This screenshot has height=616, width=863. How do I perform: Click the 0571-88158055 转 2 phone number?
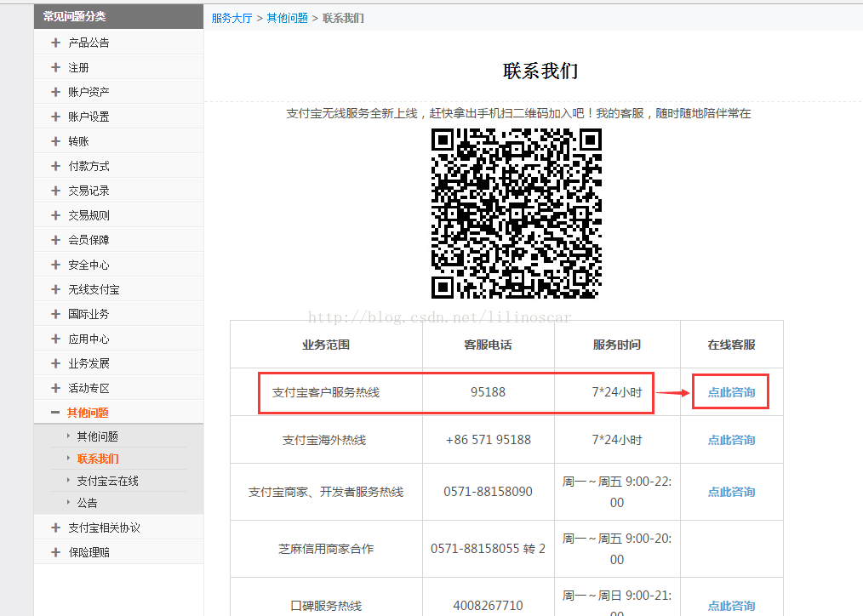pyautogui.click(x=489, y=549)
